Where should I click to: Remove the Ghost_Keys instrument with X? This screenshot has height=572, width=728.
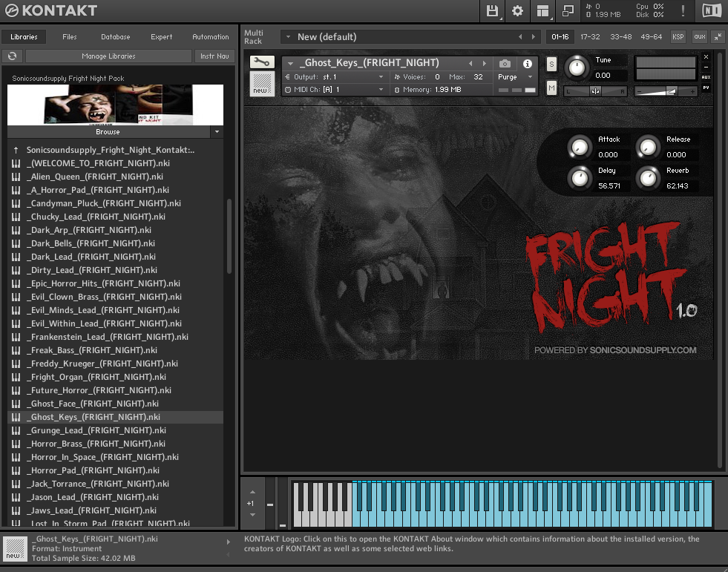pos(706,56)
